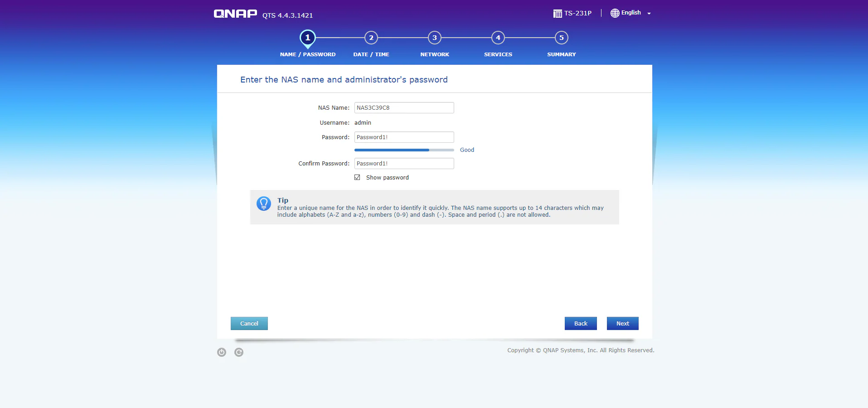Uncheck the Show password checkbox
The width and height of the screenshot is (868, 408).
357,177
